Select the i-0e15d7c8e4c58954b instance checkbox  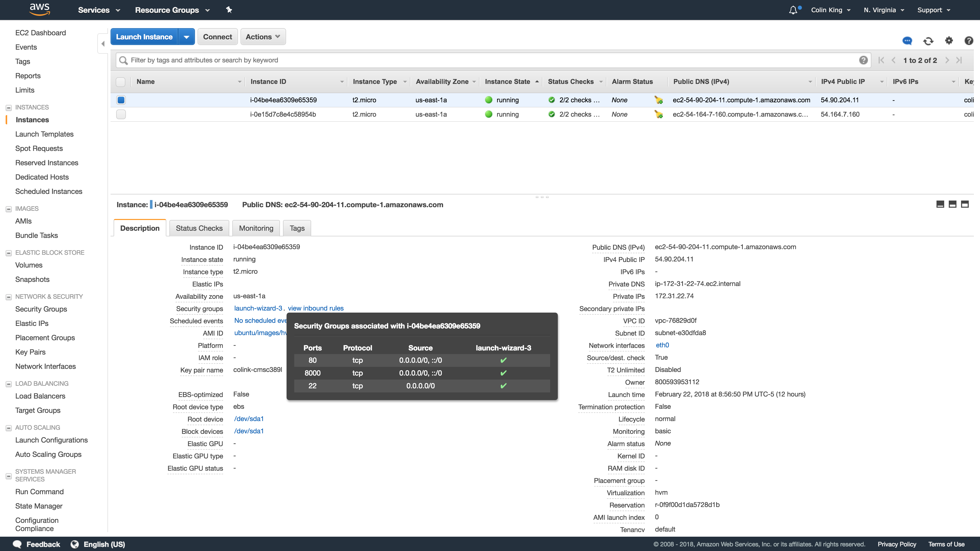click(x=121, y=114)
